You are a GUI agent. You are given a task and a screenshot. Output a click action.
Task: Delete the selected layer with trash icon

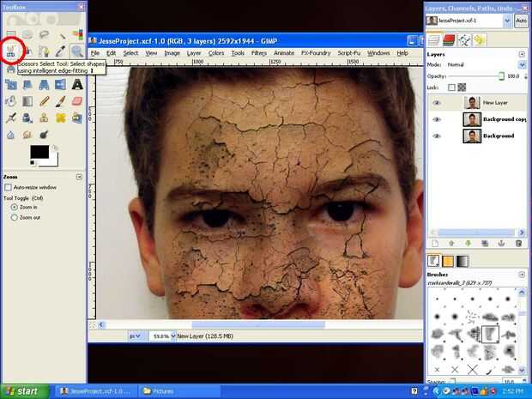click(518, 244)
